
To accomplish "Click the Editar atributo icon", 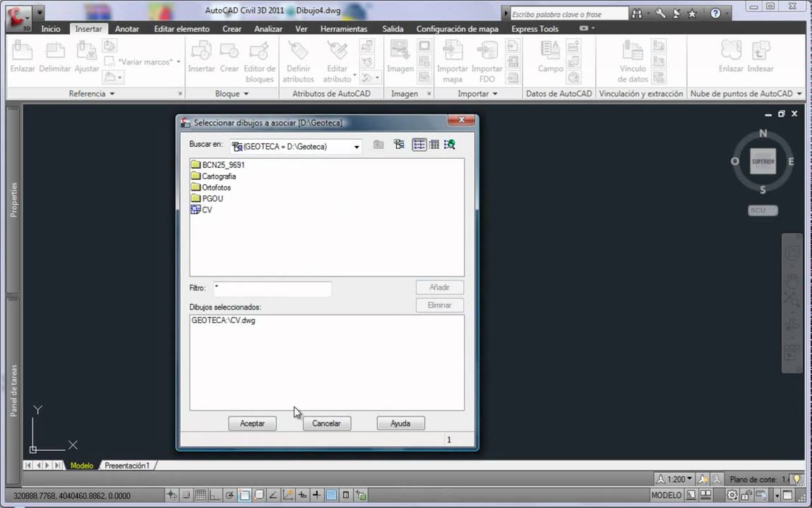I will tap(337, 62).
